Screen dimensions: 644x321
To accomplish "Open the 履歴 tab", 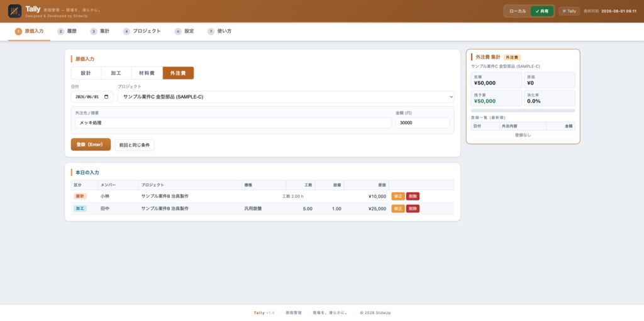I will click(x=67, y=31).
